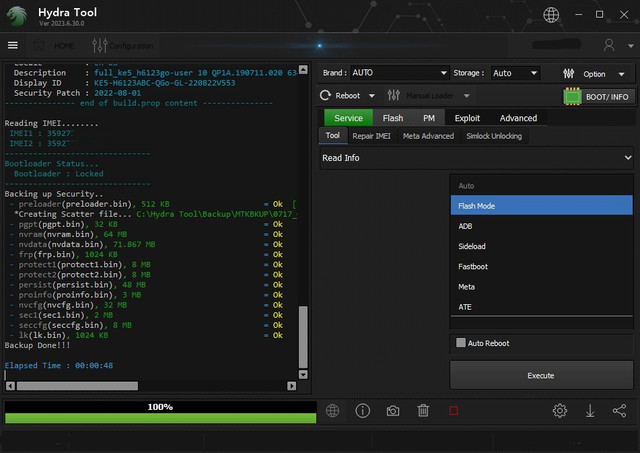The image size is (640, 453).
Task: Choose ADB from the mode list
Action: point(542,226)
